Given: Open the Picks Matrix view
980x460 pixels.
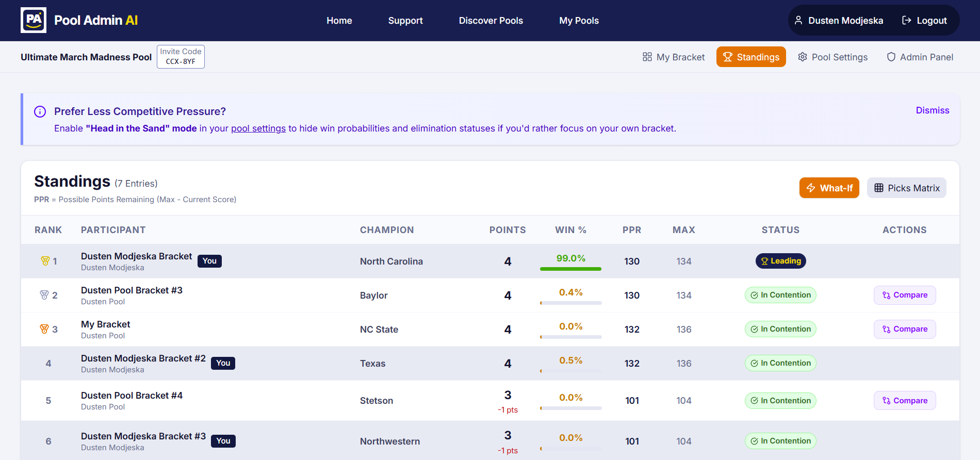Looking at the screenshot, I should (906, 188).
